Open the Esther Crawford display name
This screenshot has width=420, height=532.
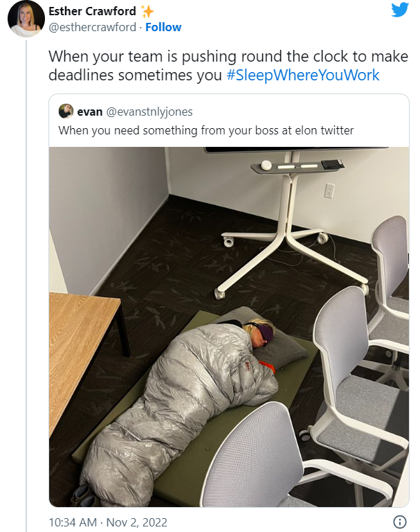click(x=92, y=11)
